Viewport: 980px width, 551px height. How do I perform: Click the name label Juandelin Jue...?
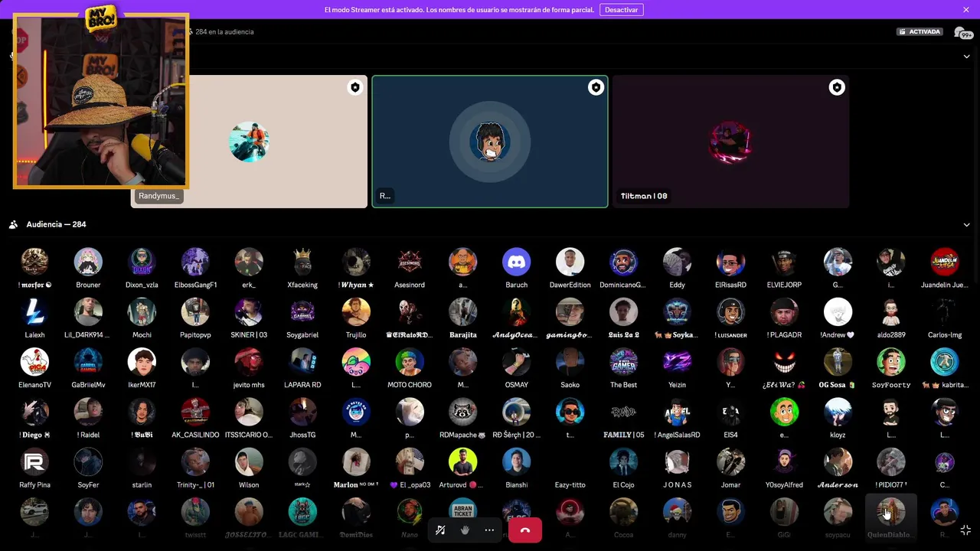tap(944, 285)
